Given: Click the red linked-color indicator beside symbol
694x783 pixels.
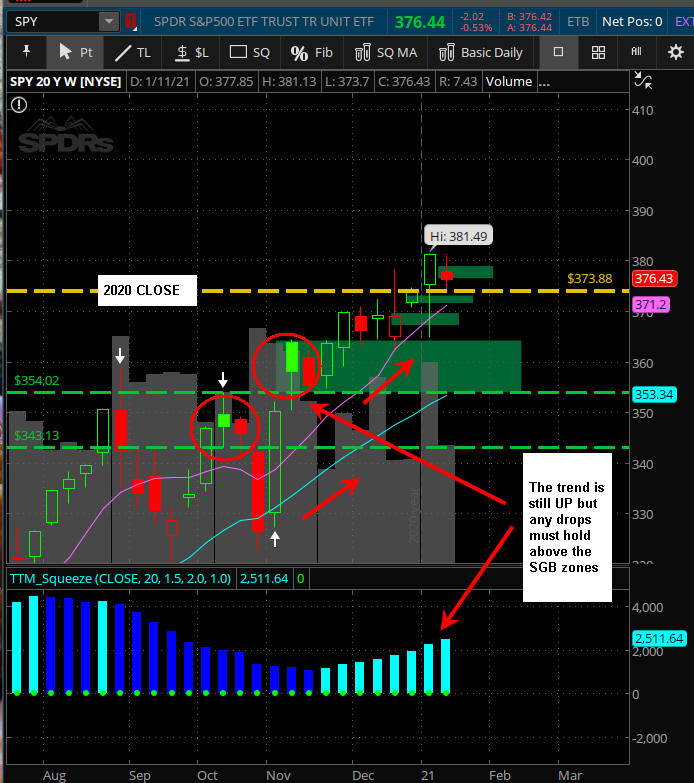Looking at the screenshot, I should click(x=131, y=21).
